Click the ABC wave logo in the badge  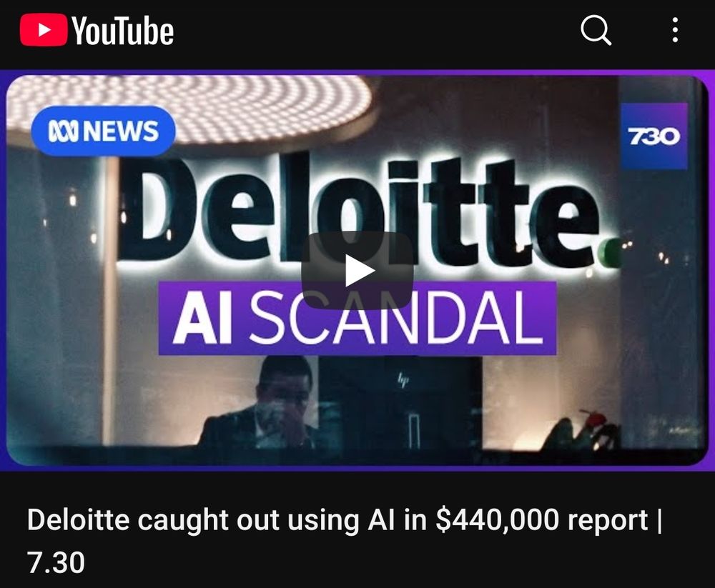point(64,131)
